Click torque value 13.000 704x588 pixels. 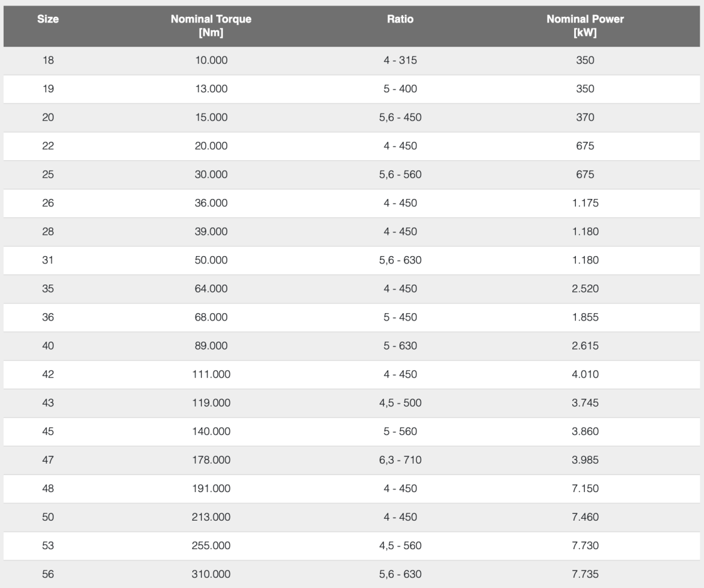pyautogui.click(x=211, y=89)
